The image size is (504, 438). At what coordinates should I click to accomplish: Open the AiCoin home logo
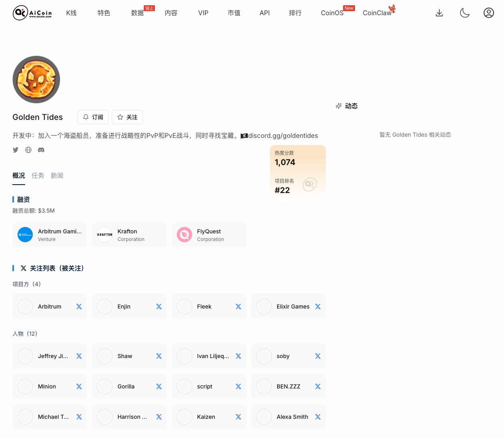tap(32, 12)
